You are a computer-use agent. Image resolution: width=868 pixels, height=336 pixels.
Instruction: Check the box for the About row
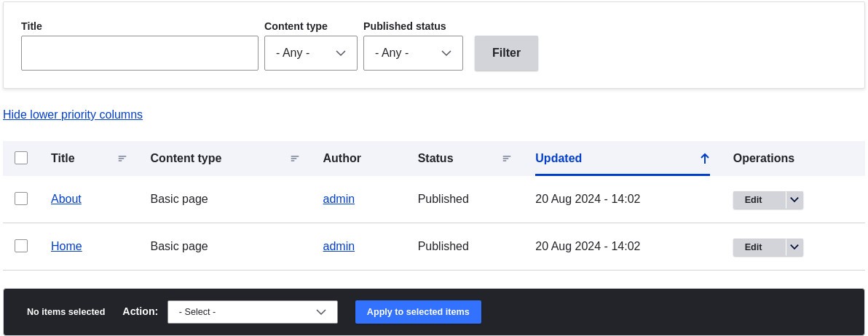pyautogui.click(x=21, y=199)
